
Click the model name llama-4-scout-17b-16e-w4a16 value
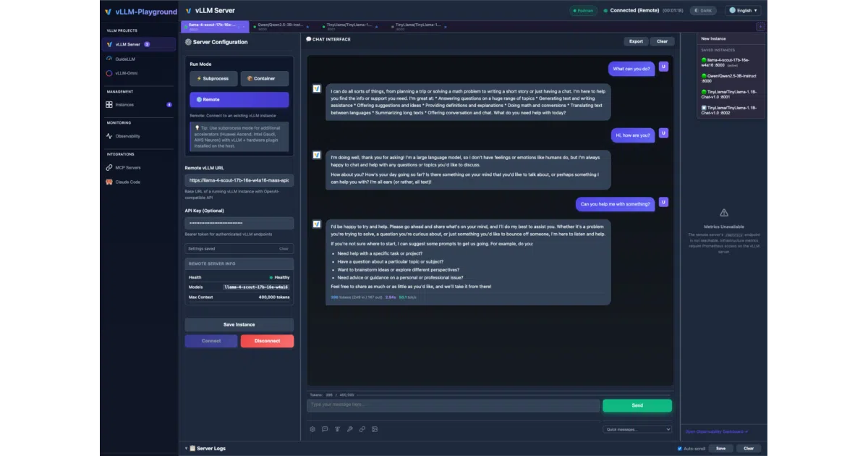point(256,287)
